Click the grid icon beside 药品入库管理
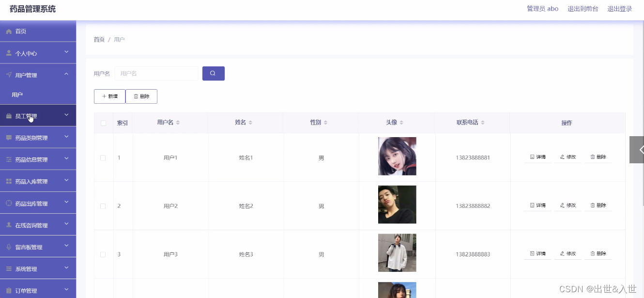The image size is (644, 298). [9, 182]
